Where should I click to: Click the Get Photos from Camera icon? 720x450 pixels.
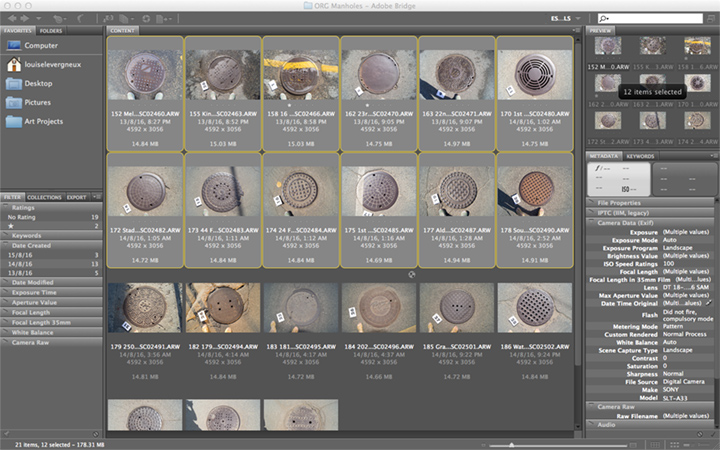pos(108,18)
